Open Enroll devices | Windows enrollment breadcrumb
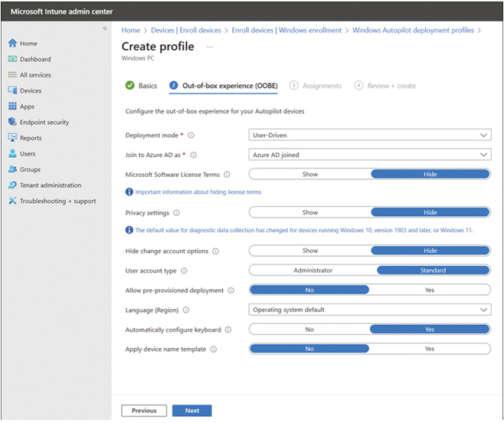 [x=286, y=30]
